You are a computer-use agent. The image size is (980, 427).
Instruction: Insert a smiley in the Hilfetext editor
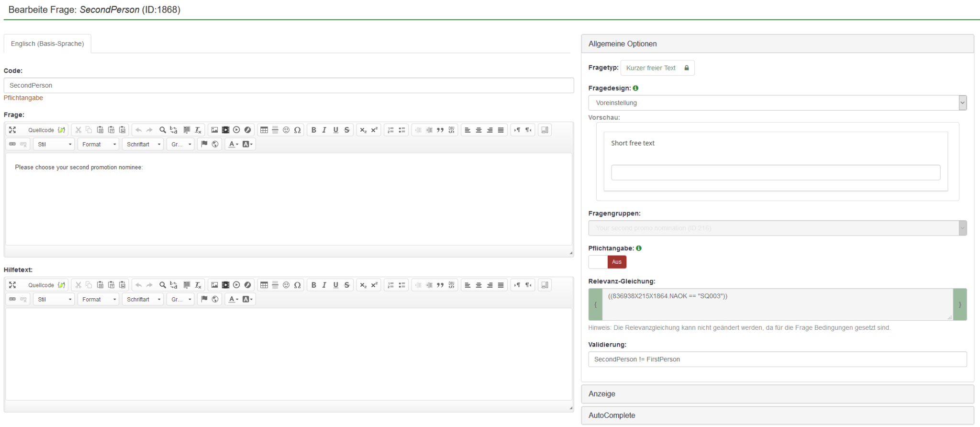click(286, 285)
